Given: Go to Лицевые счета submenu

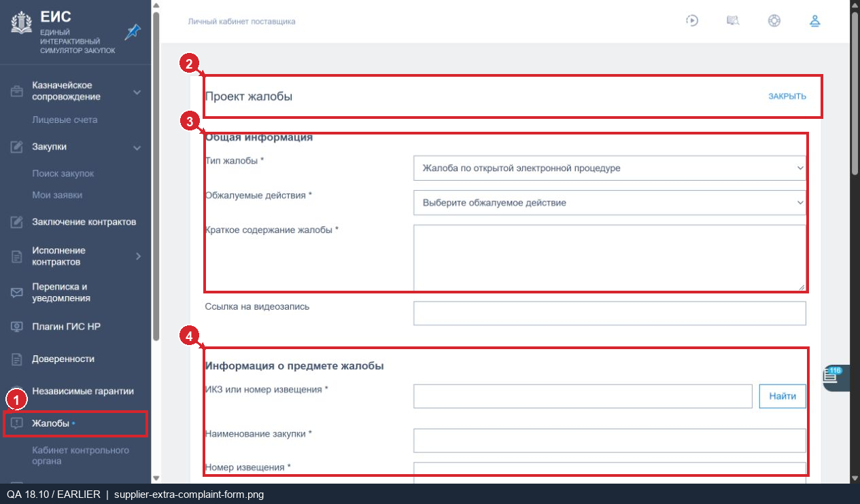Looking at the screenshot, I should (65, 120).
